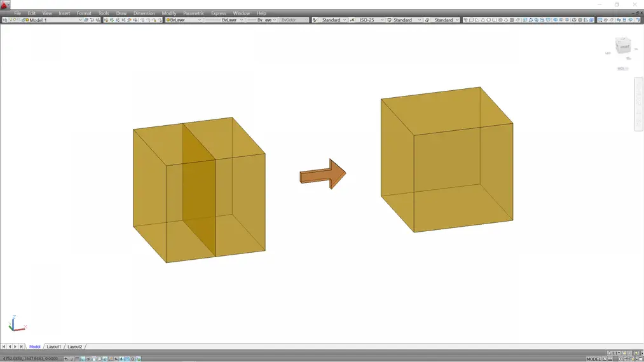The height and width of the screenshot is (362, 644).
Task: Toggle MODEL space button in status bar
Action: pos(593,359)
